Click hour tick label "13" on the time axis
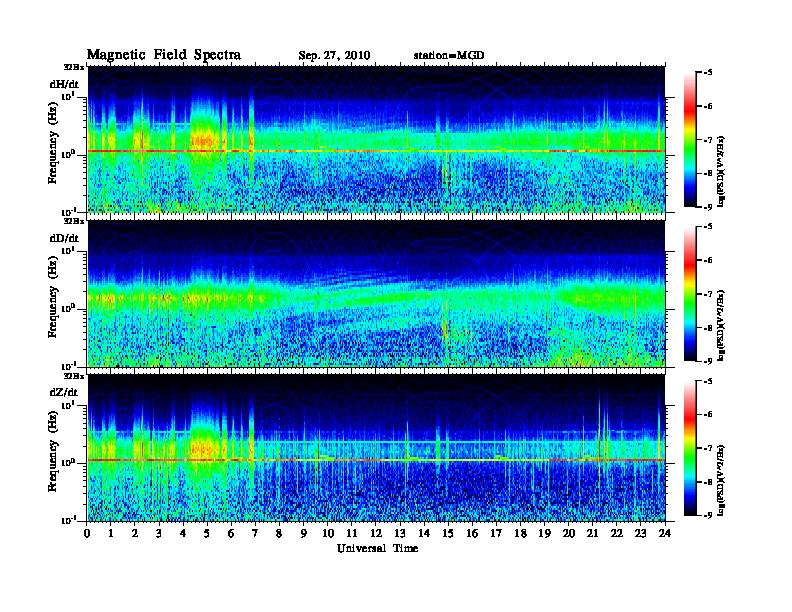 [x=400, y=534]
